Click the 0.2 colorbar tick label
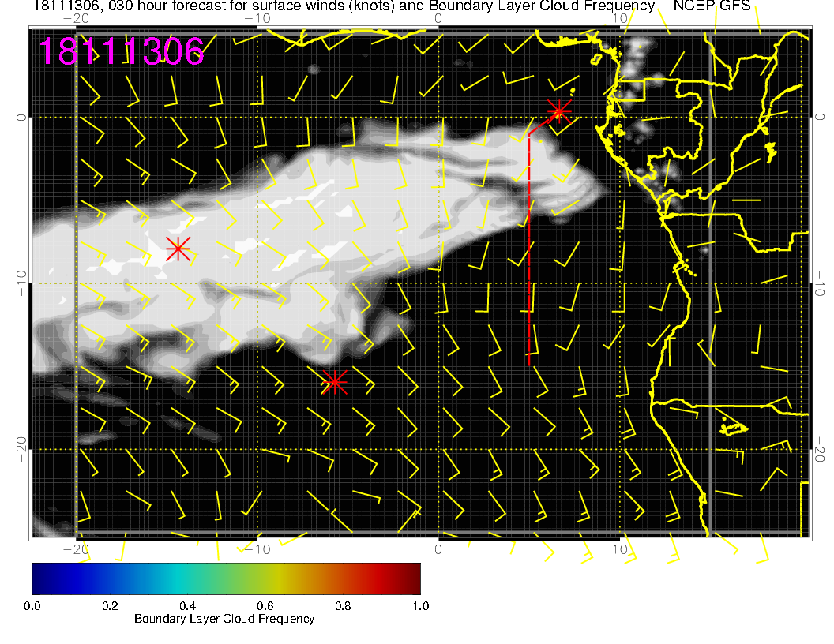 pyautogui.click(x=110, y=606)
